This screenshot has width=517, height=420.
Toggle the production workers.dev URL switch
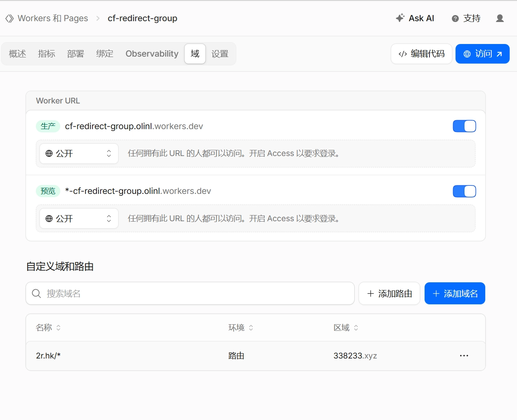point(464,126)
